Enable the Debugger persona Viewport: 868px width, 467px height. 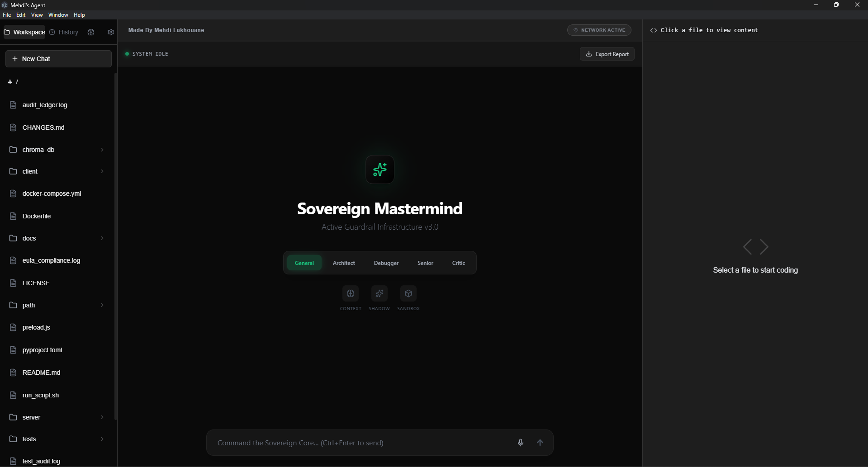386,263
